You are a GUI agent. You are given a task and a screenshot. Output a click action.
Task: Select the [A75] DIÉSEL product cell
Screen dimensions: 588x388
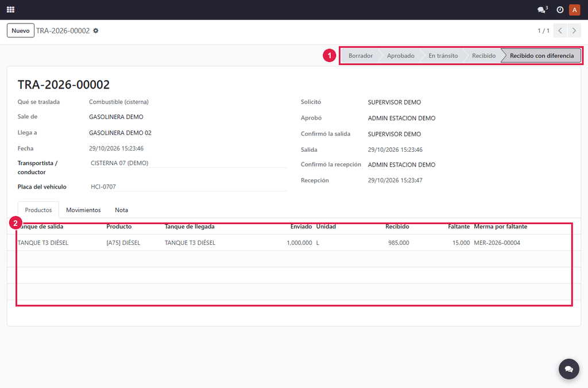(x=123, y=243)
